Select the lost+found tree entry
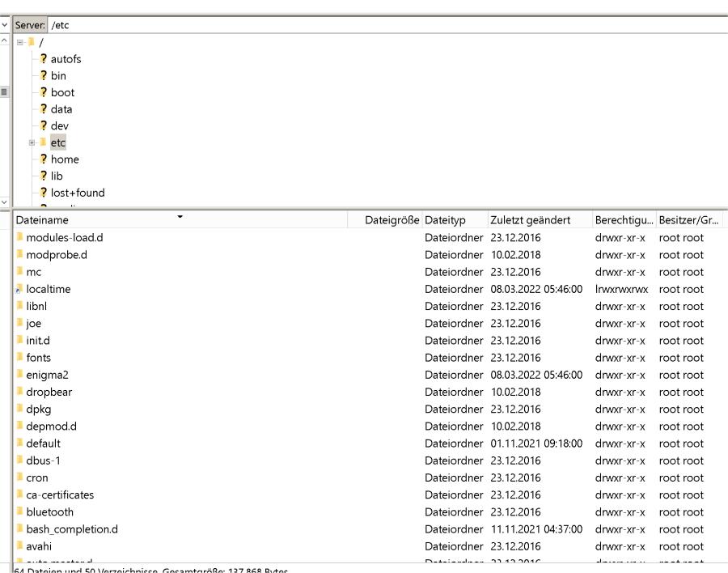Viewport: 728px width, 573px height. pyautogui.click(x=78, y=193)
